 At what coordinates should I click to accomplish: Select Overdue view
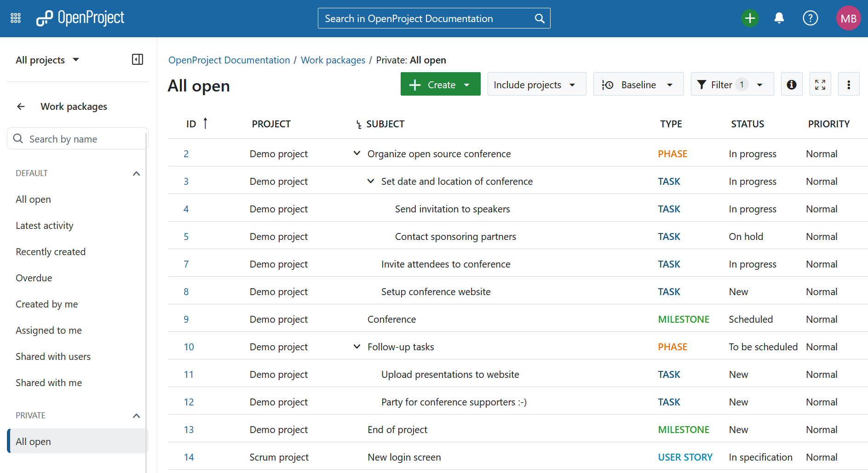point(34,278)
